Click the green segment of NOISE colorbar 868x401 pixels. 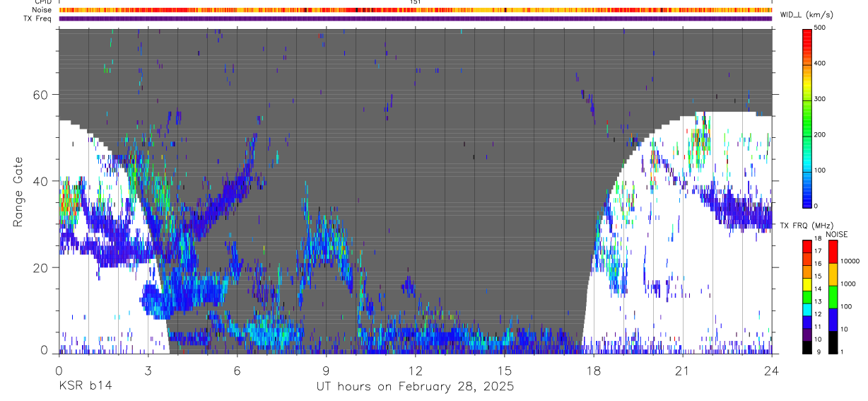pos(833,297)
